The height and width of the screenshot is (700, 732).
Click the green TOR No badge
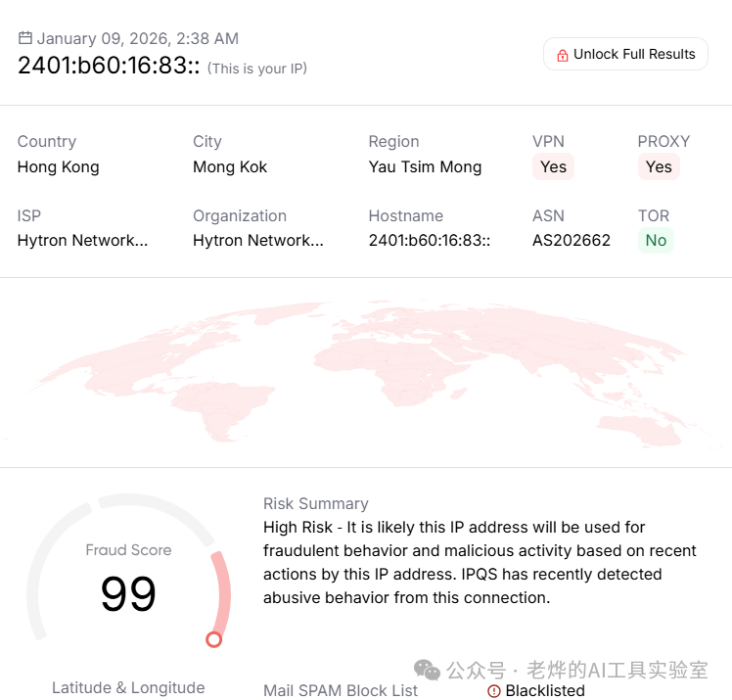[656, 240]
